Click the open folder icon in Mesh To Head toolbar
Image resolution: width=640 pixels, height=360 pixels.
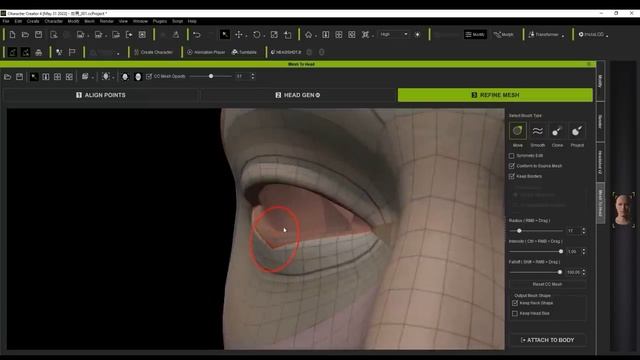click(x=7, y=77)
